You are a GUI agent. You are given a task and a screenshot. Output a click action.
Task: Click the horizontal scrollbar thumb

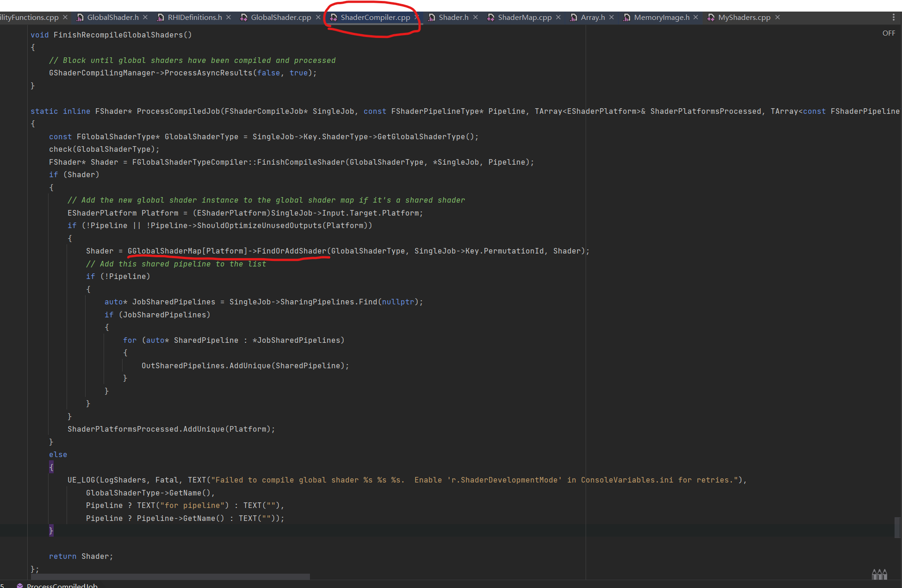pos(170,576)
